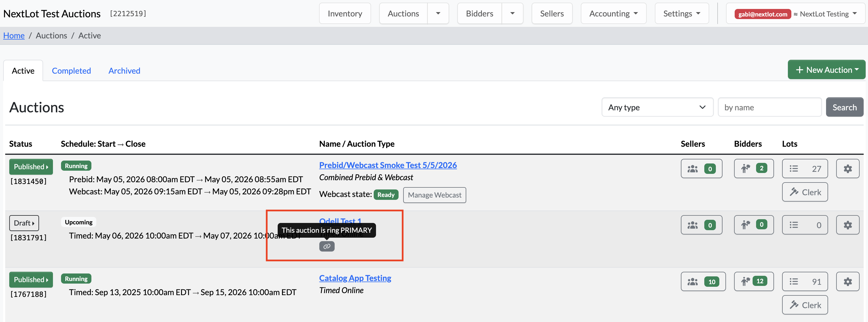Screen dimensions: 868x322
Task: Switch to the Completed tab
Action: [x=71, y=71]
